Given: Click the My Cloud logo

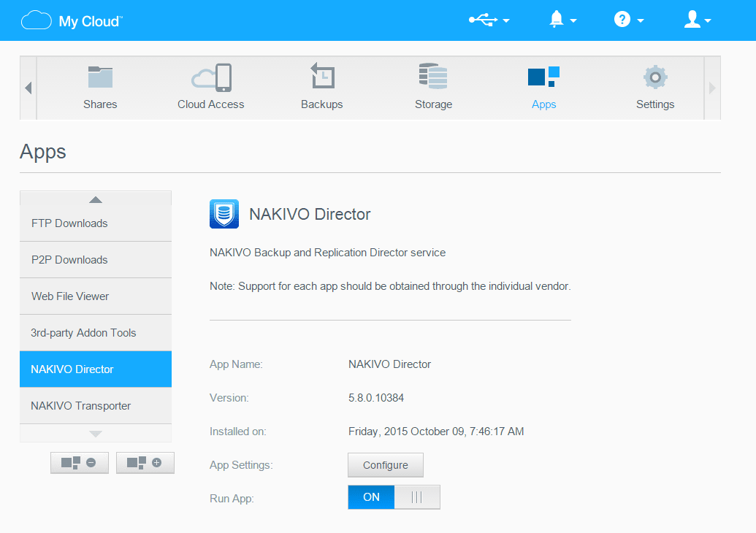Looking at the screenshot, I should [x=72, y=20].
